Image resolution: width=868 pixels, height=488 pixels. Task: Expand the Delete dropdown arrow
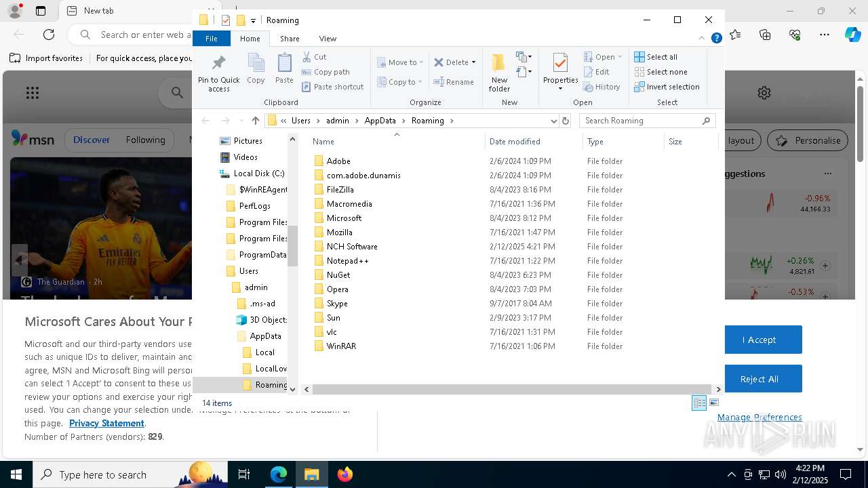click(473, 62)
